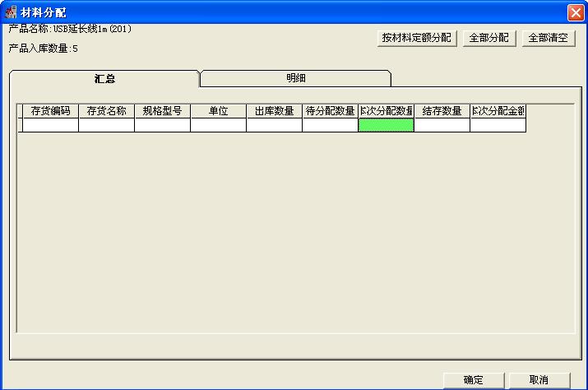The image size is (588, 390).
Task: Click the empty cell under 出库数量
Action: (x=274, y=125)
